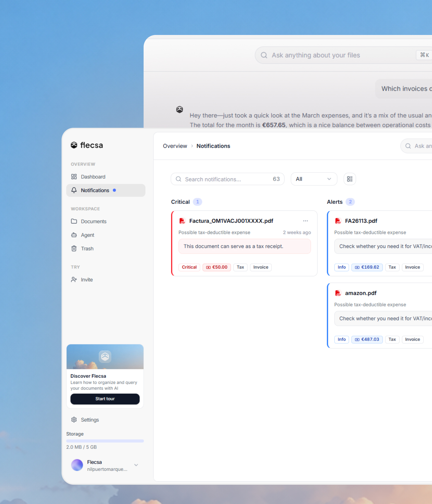Click the Documents folder icon
This screenshot has height=504, width=432.
pyautogui.click(x=74, y=221)
